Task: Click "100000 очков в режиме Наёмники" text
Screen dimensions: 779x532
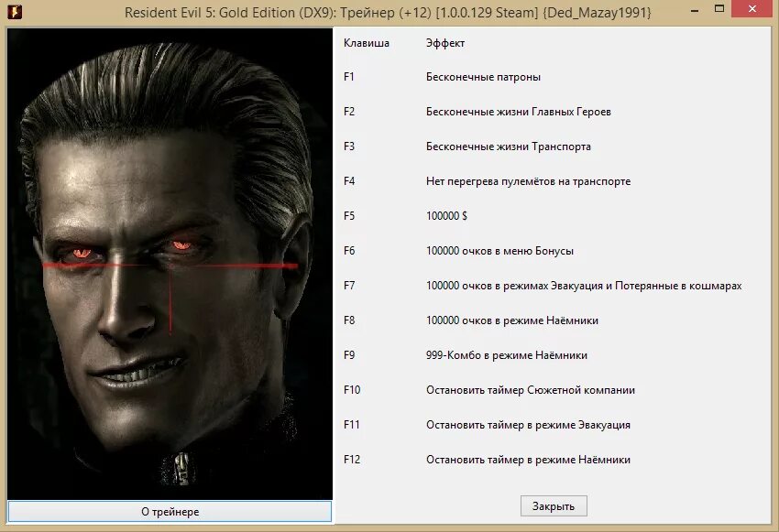Action: [511, 320]
